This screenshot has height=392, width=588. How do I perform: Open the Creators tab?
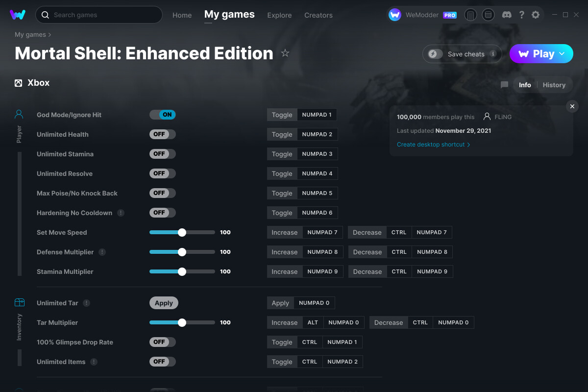click(318, 15)
